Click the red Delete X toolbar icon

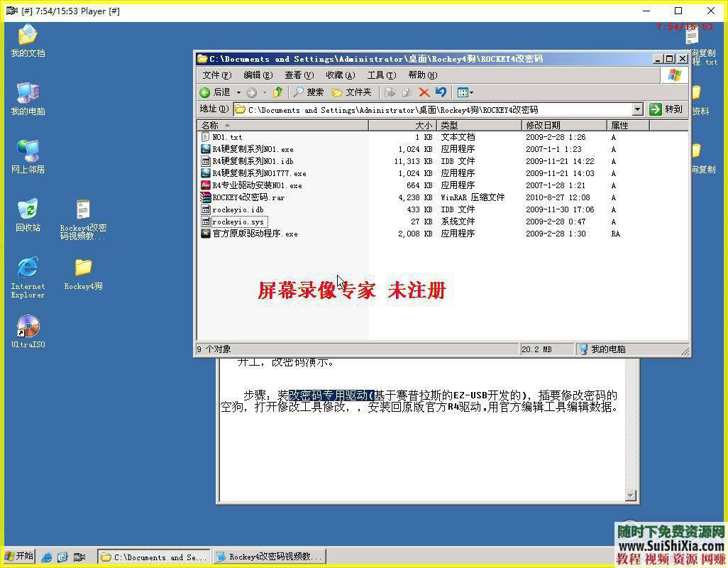click(424, 92)
